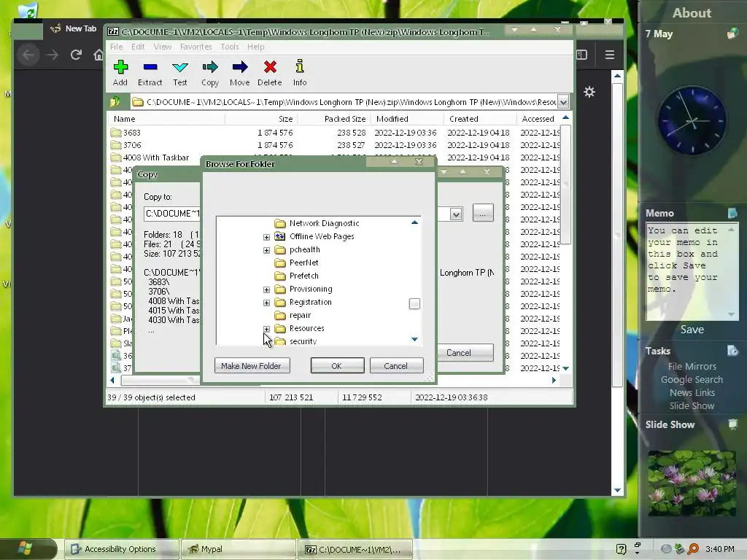Open the Google Search task link
This screenshot has height=560, width=747.
point(692,379)
